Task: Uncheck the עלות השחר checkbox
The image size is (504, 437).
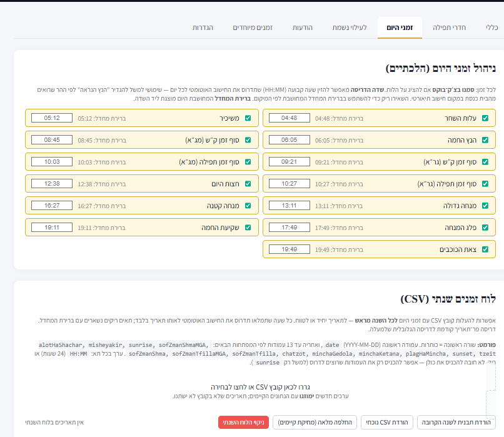Action: click(485, 118)
